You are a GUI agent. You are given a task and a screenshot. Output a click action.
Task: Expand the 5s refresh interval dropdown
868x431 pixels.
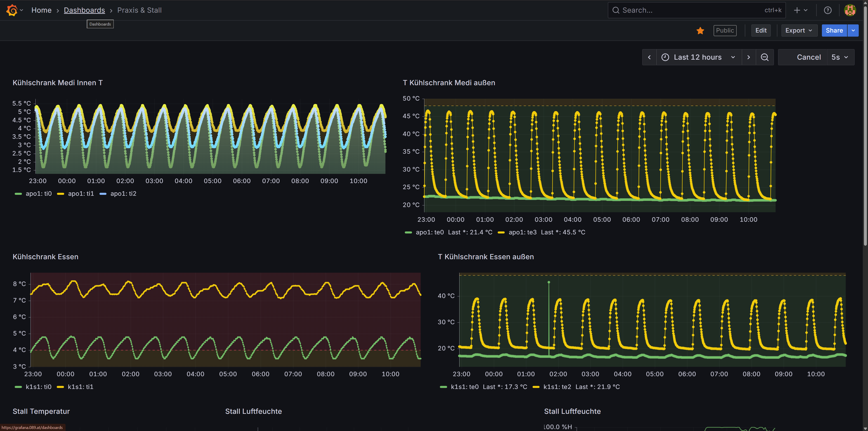point(840,57)
